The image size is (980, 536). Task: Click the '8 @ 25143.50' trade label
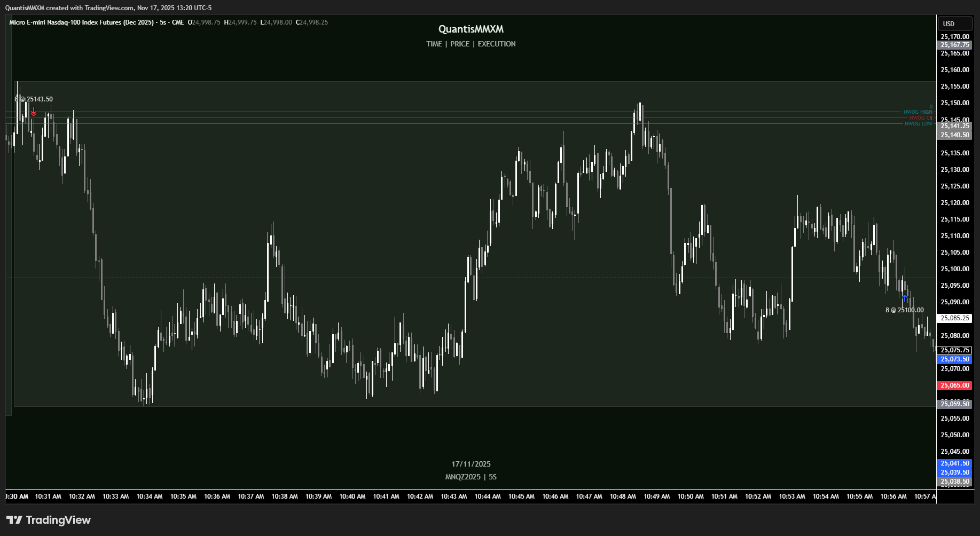[x=34, y=99]
